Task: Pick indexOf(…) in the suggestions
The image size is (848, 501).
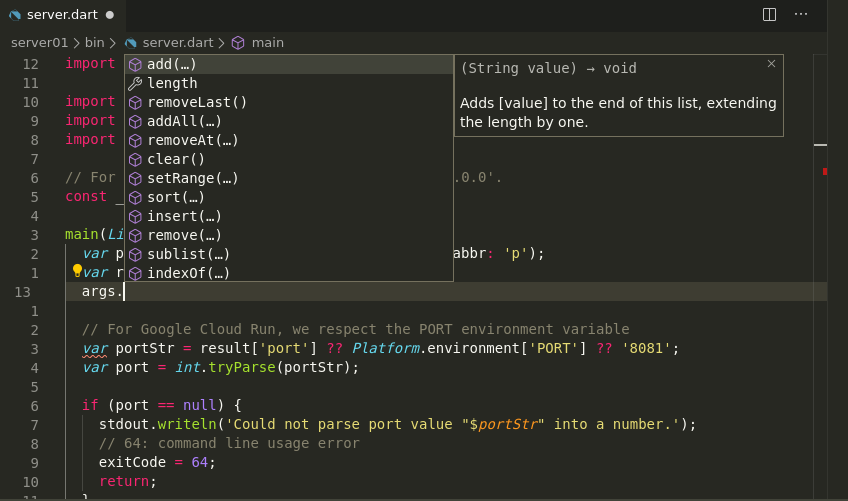Action: click(289, 273)
